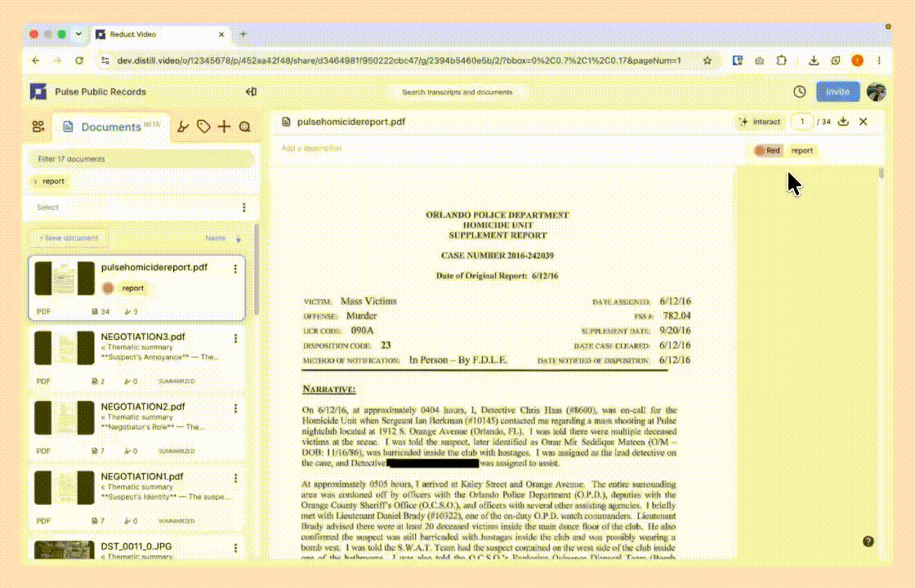Screen dimensions: 915x588
Task: Open the search-in-project magnifier icon
Action: click(x=245, y=127)
